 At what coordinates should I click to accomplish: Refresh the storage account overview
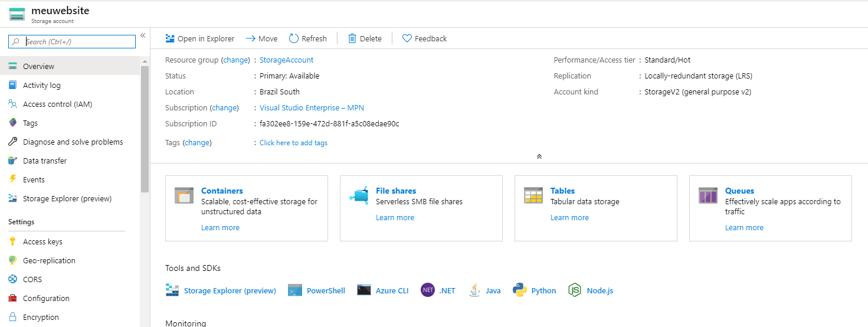coord(307,38)
